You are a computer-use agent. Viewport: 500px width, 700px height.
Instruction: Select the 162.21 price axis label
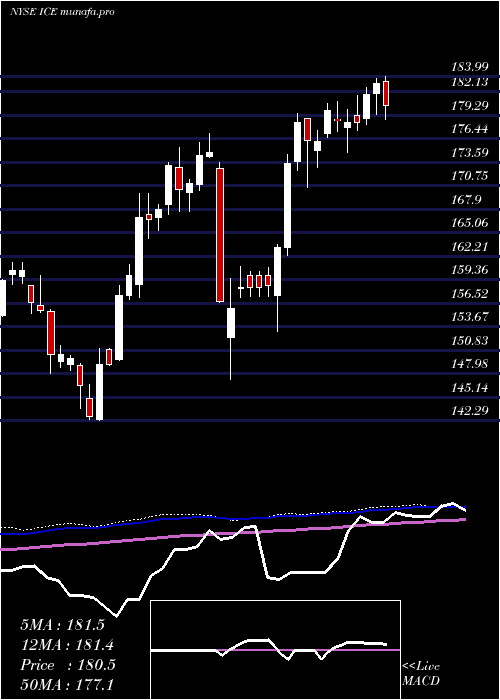tap(470, 246)
